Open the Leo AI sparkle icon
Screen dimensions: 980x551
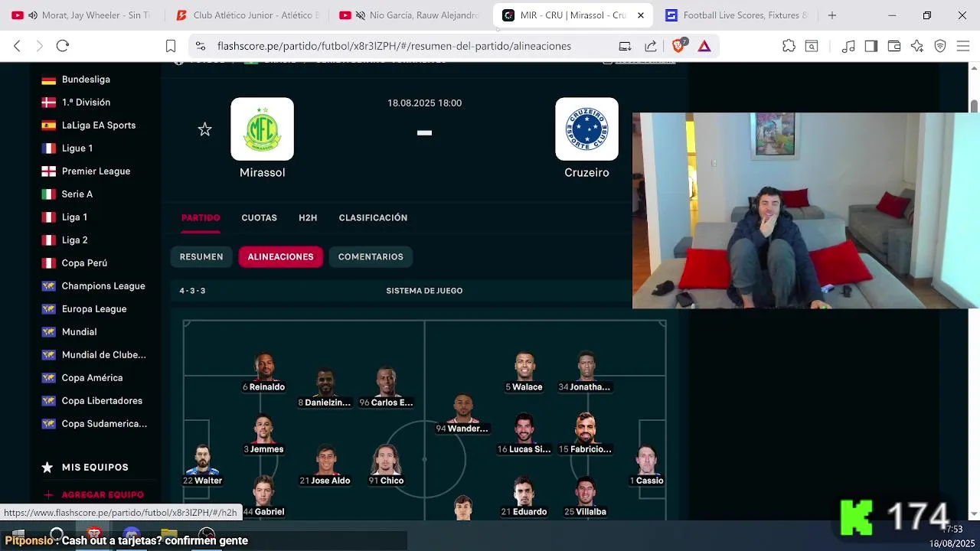point(917,46)
